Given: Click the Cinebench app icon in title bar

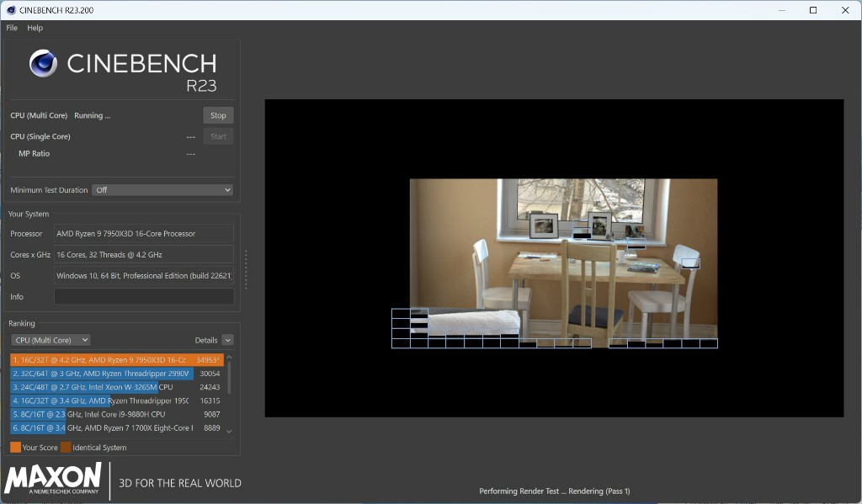Looking at the screenshot, I should pos(11,10).
